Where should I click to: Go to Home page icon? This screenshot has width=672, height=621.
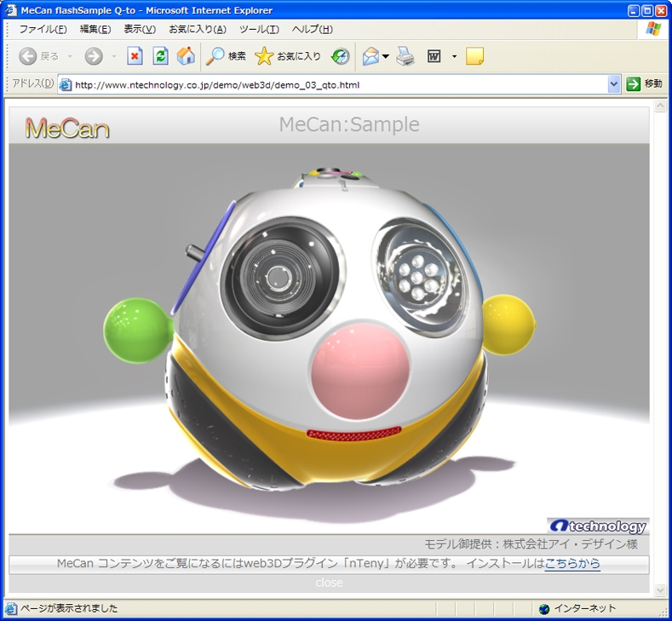point(186,56)
